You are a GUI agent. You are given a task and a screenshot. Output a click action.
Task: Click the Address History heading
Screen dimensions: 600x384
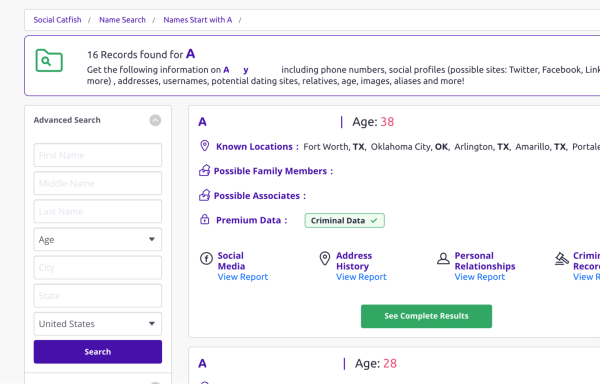[354, 261]
